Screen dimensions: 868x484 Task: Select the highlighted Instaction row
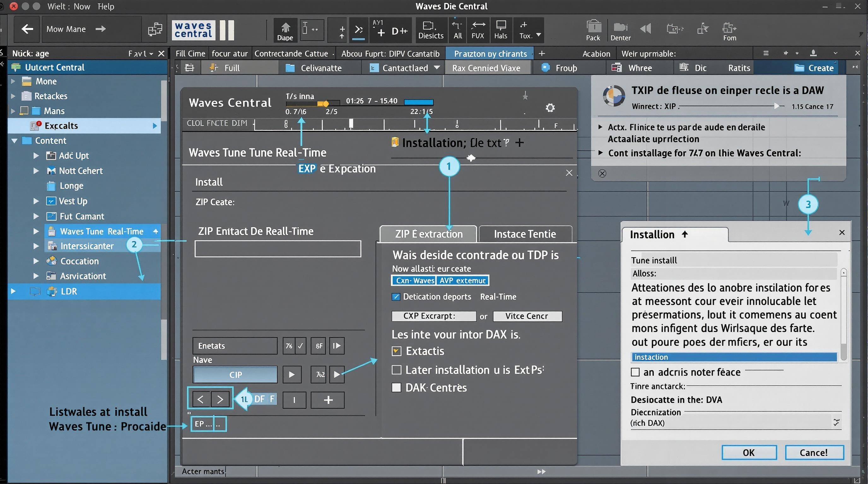tap(734, 357)
